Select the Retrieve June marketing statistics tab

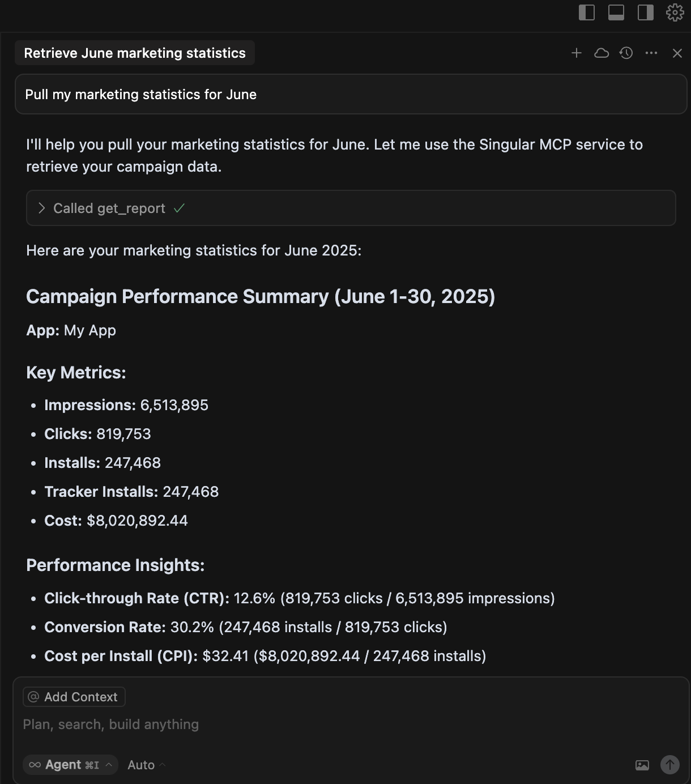[x=135, y=53]
